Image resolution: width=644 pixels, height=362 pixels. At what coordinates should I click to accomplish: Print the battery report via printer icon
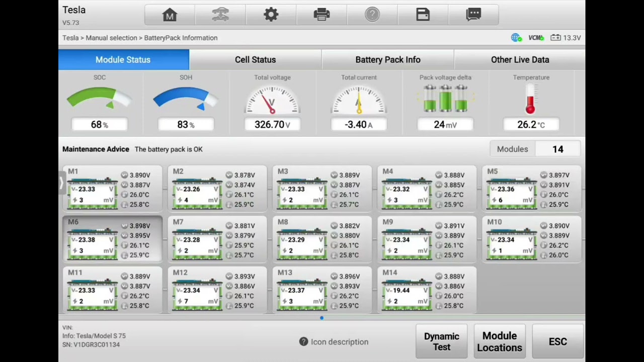pos(321,15)
